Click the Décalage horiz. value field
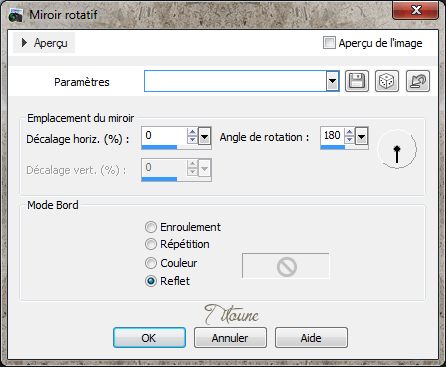 click(165, 136)
